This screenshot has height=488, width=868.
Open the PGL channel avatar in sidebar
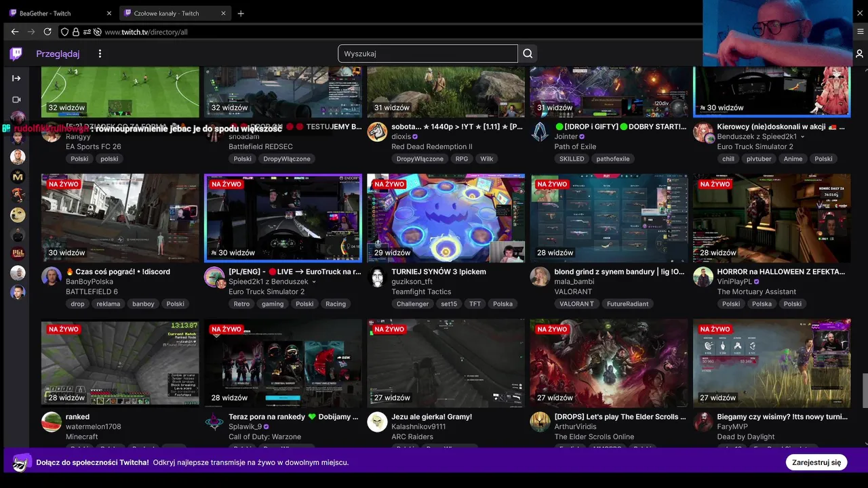click(18, 253)
